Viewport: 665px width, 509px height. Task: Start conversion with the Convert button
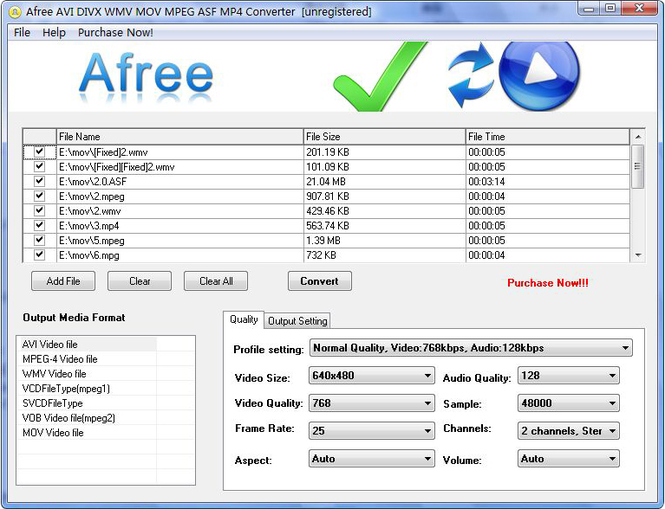(319, 281)
